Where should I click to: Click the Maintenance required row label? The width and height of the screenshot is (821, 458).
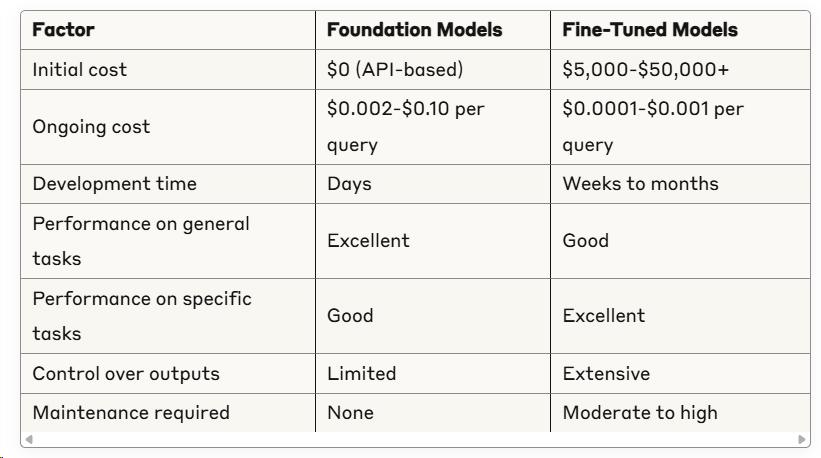131,413
